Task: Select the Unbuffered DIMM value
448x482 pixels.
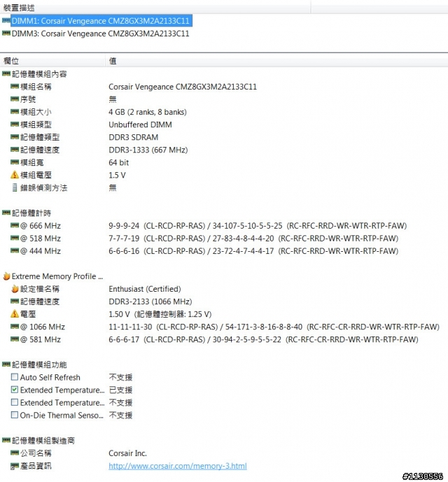Action: [140, 125]
